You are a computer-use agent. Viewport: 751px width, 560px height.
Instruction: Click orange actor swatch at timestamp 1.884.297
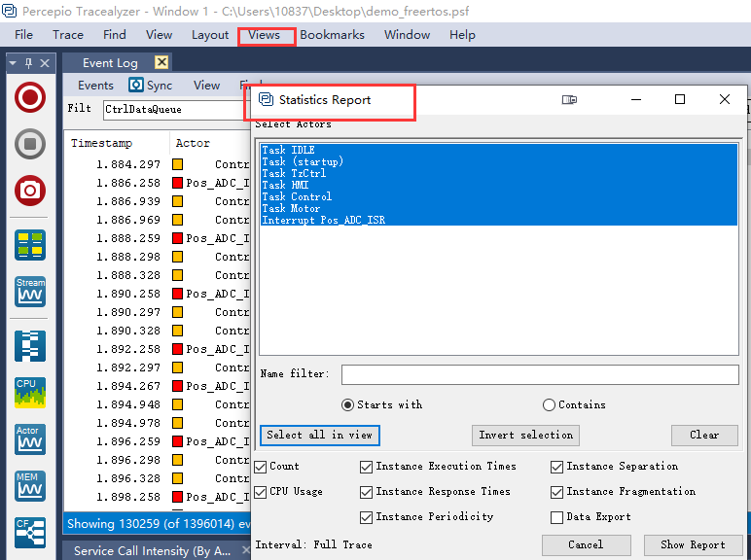pos(177,164)
